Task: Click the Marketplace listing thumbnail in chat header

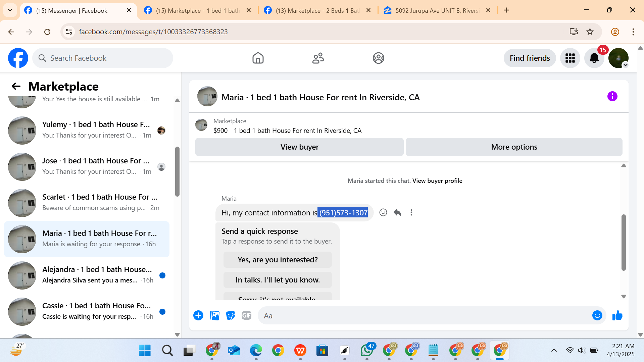Action: (201, 125)
